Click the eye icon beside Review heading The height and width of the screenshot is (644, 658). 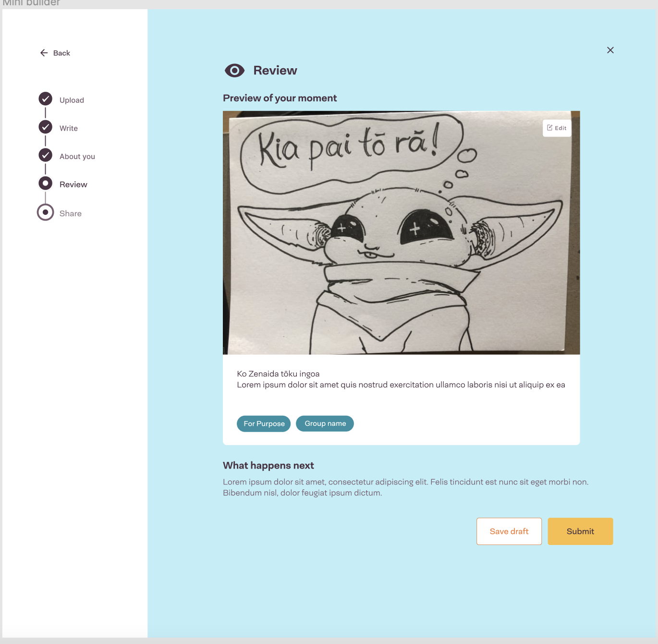pyautogui.click(x=234, y=71)
